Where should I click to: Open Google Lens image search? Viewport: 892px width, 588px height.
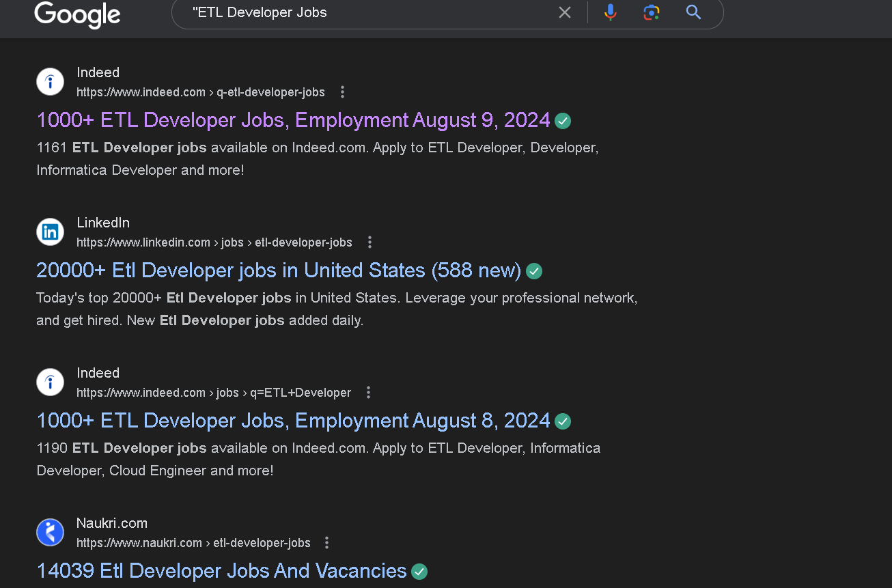(651, 12)
